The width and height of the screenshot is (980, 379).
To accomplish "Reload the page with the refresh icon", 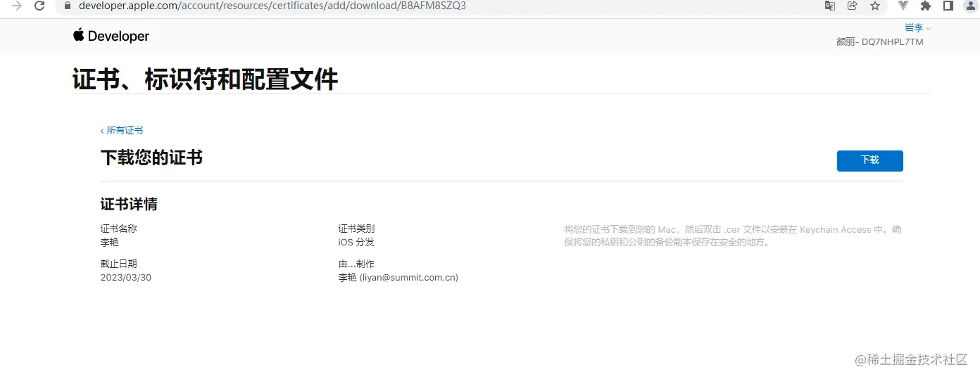I will [x=39, y=6].
